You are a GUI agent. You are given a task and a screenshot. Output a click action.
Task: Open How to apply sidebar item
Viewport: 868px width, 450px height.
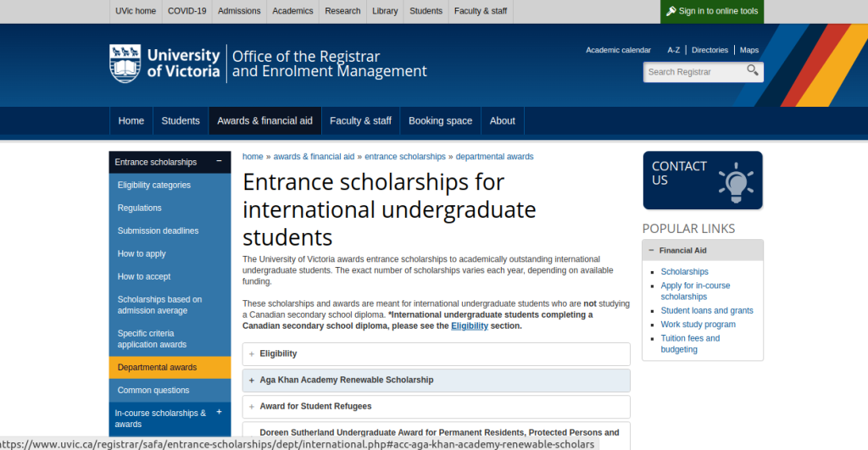(x=170, y=253)
